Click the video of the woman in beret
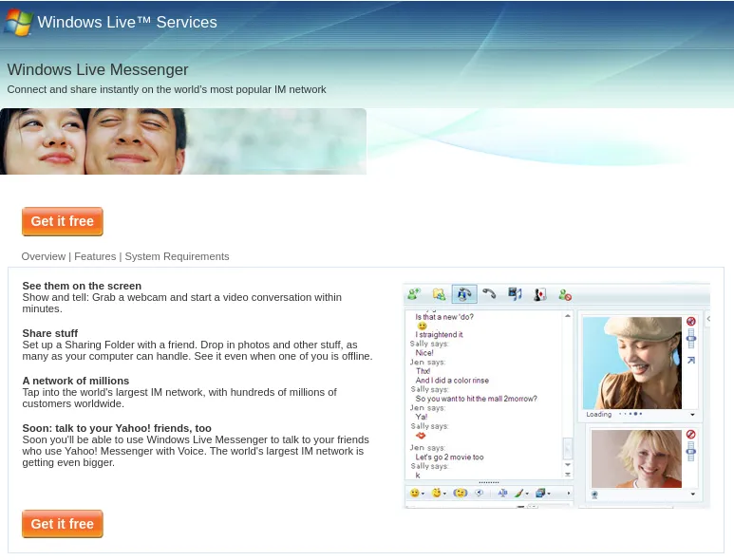The image size is (734, 560). (632, 363)
